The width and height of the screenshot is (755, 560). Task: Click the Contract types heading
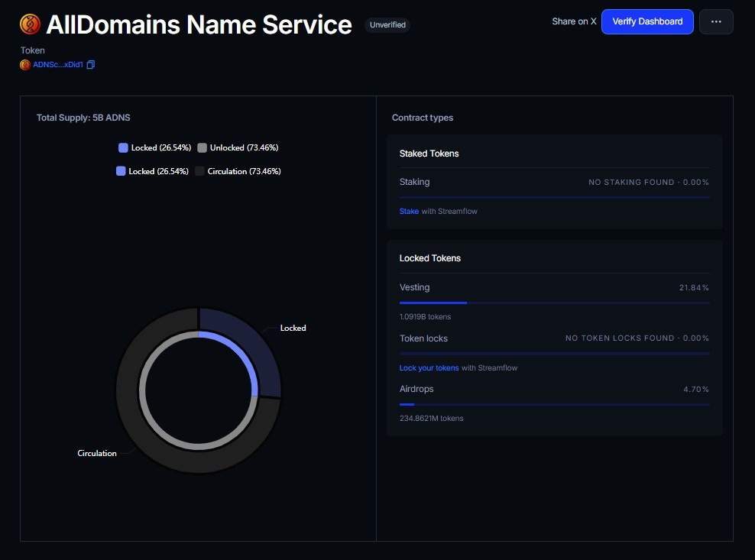423,118
